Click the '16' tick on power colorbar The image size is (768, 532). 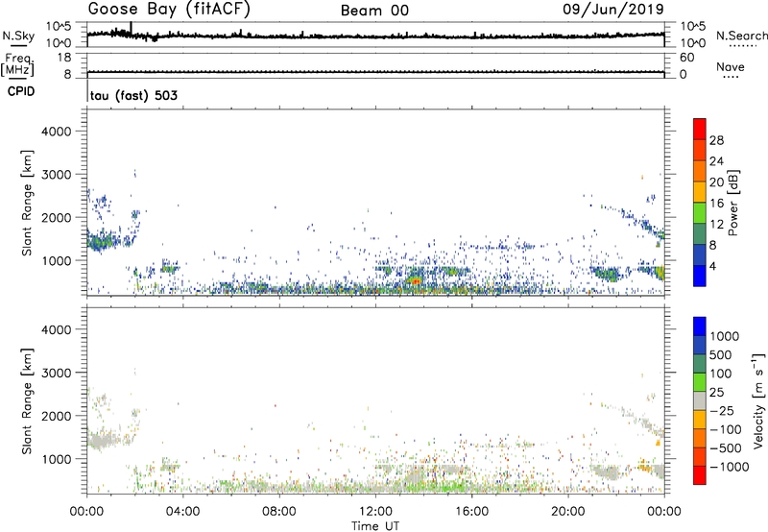coord(716,204)
